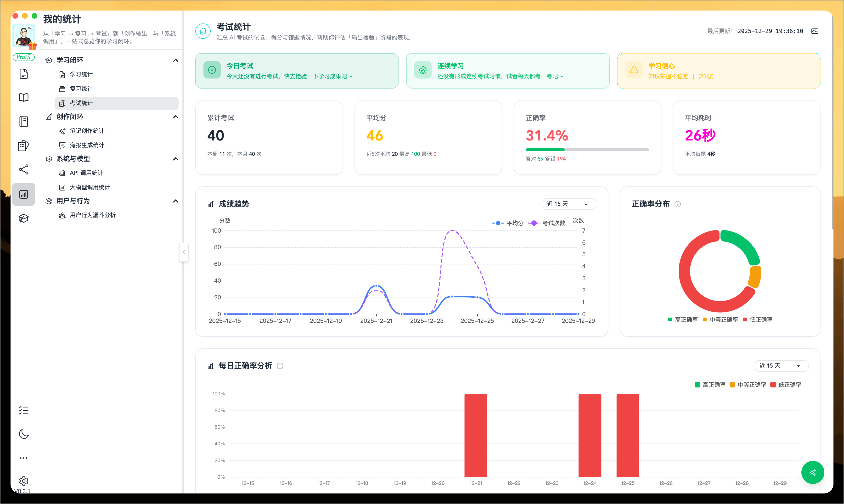Image resolution: width=844 pixels, height=504 pixels.
Task: Select API 调用统计 menu item
Action: coord(86,173)
